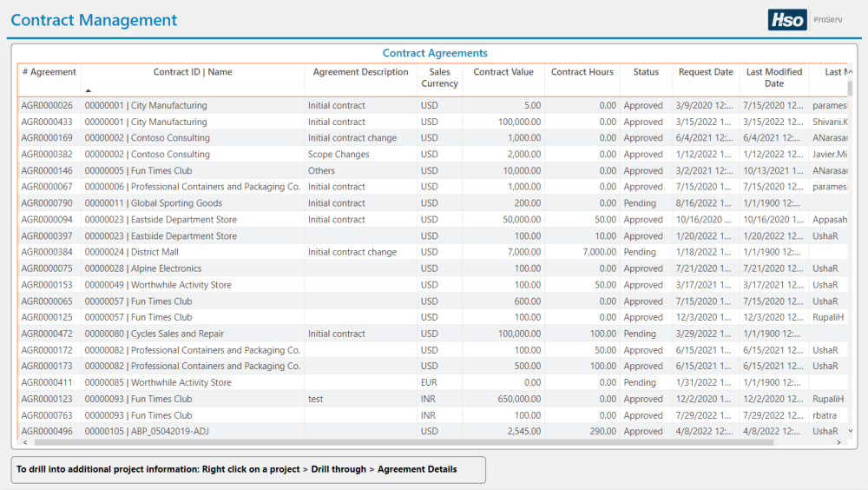Sort by Status column header
868x490 pixels.
(x=646, y=72)
